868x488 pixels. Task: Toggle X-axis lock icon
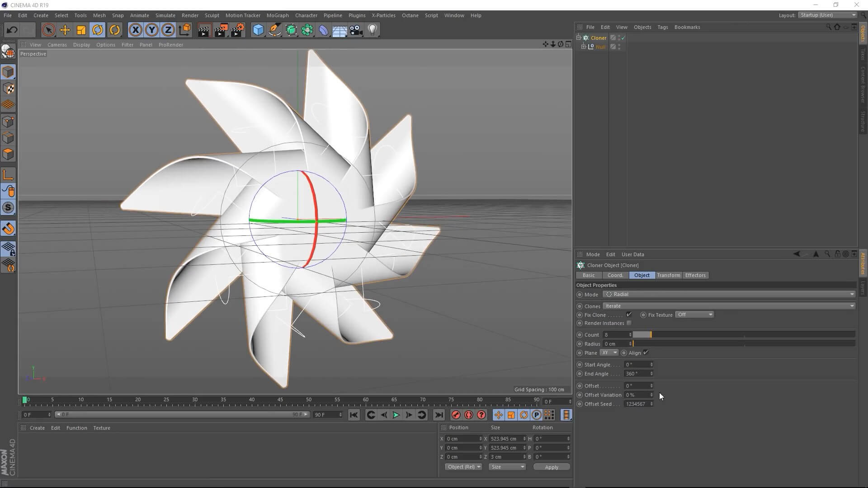[x=135, y=30]
